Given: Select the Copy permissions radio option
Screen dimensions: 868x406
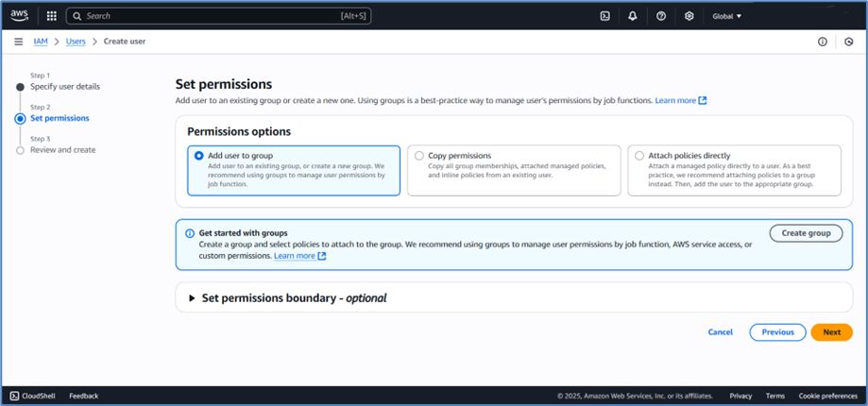Looking at the screenshot, I should click(x=419, y=156).
